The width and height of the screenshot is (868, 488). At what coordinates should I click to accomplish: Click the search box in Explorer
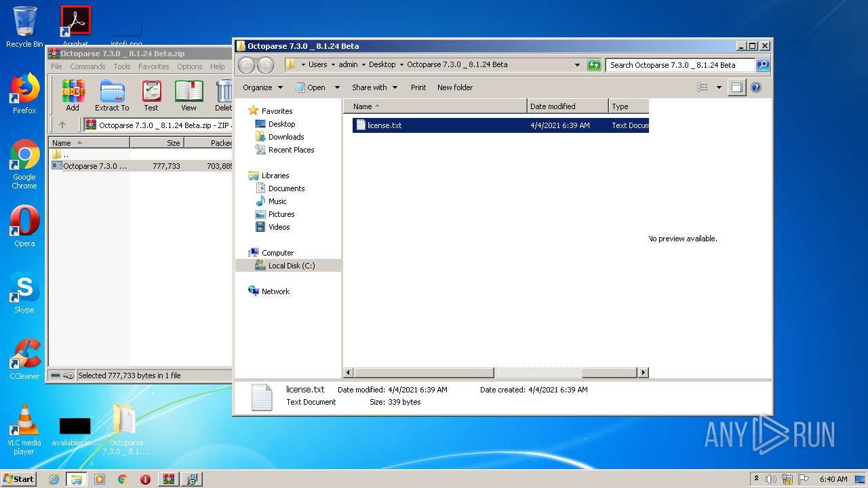pos(680,65)
